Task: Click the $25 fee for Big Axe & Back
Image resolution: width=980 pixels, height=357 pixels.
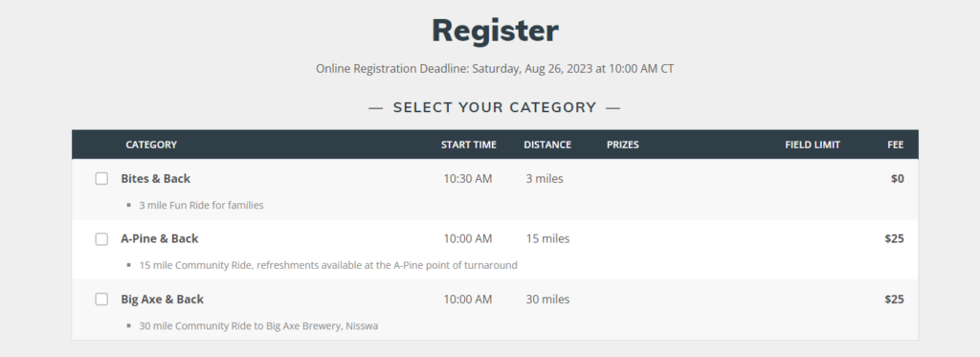Action: 895,300
